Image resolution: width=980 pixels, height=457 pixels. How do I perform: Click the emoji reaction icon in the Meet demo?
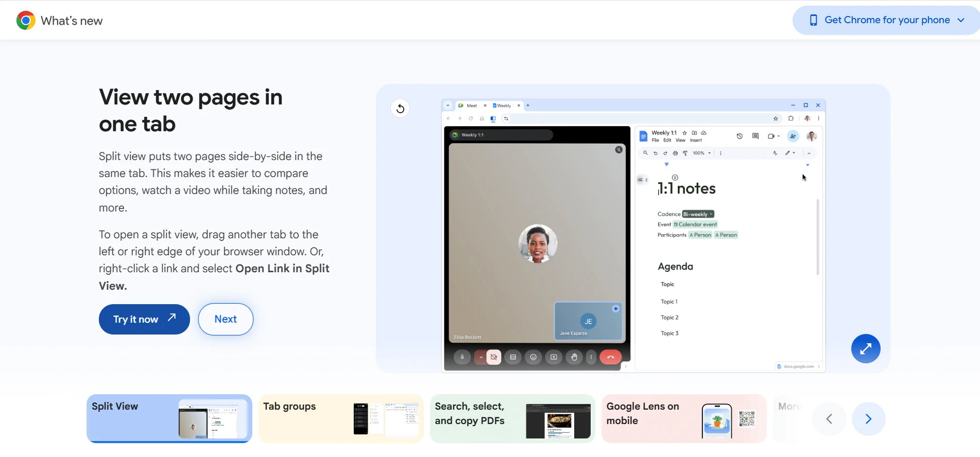533,357
